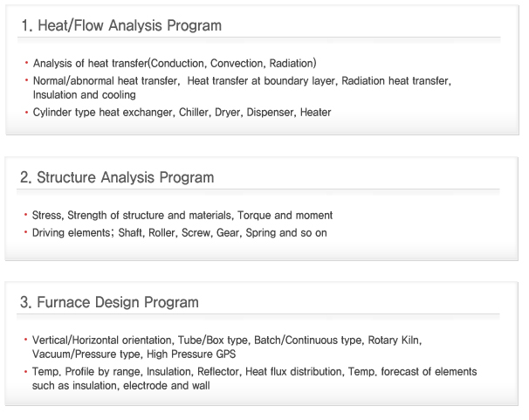This screenshot has width=529, height=420.
Task: Click the 'Stress, Strength of structure and materials' line
Action: pos(182,215)
